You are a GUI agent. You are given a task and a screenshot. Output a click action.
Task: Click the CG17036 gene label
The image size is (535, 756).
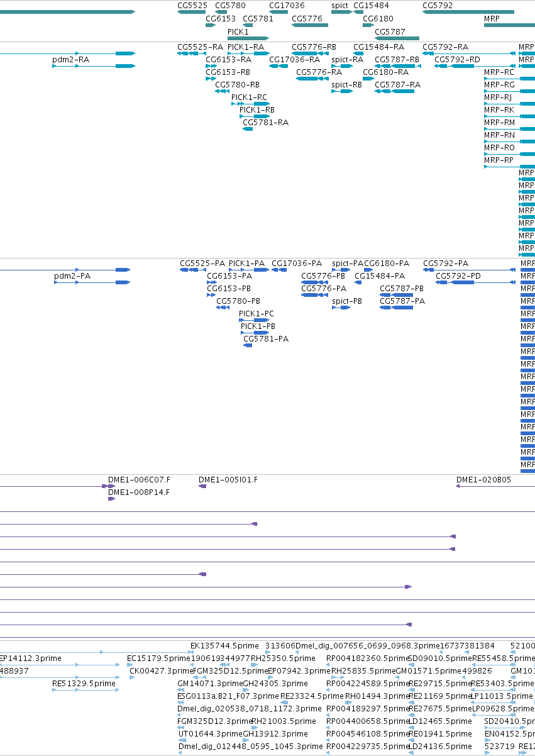coord(287,6)
